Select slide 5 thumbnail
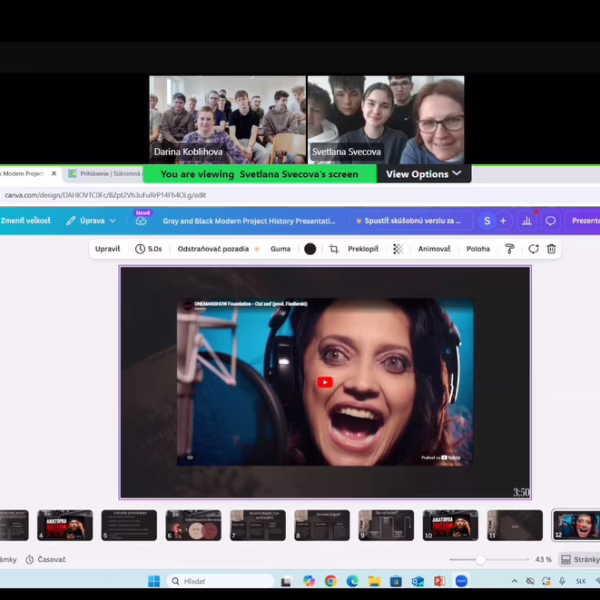 [x=129, y=525]
